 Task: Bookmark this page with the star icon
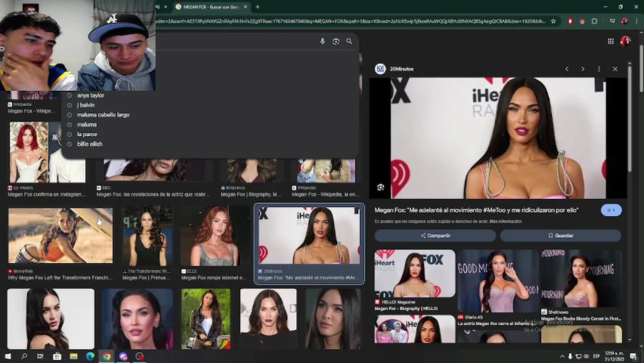pos(553,21)
